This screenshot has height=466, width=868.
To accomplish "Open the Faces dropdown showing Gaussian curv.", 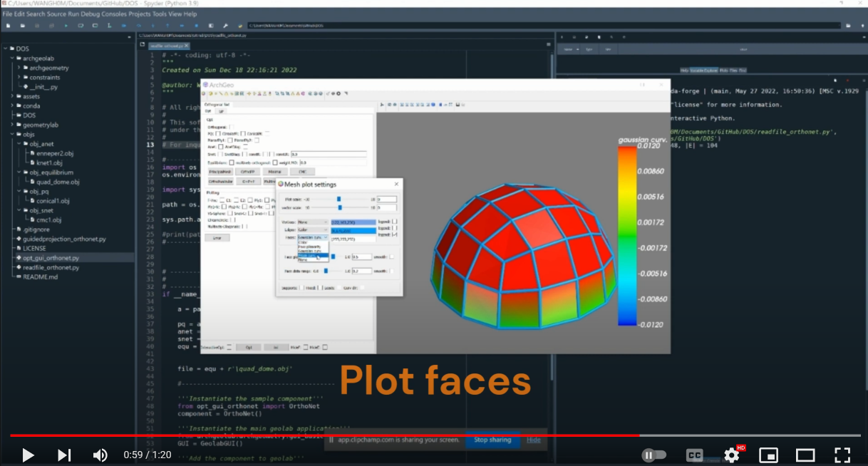I will [313, 237].
